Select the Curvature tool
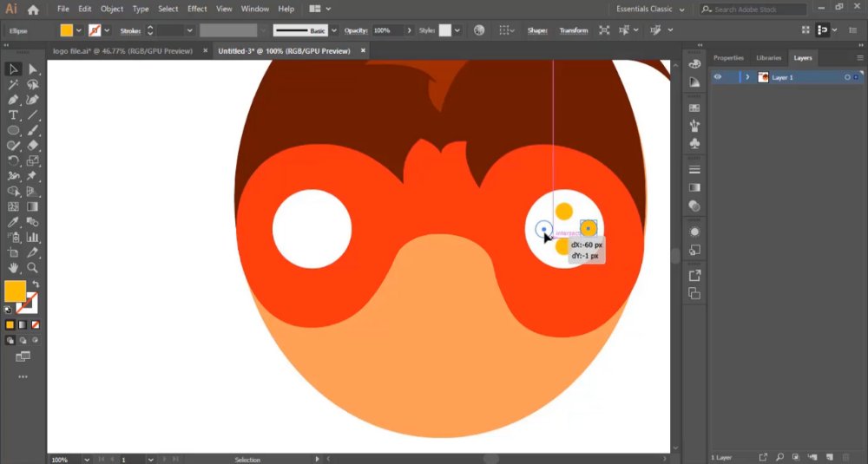 33,100
